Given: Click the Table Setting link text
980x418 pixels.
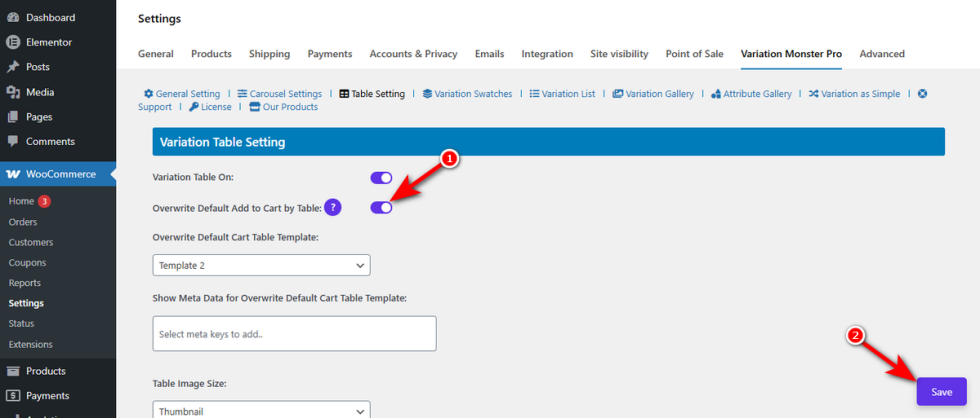Looking at the screenshot, I should (378, 94).
